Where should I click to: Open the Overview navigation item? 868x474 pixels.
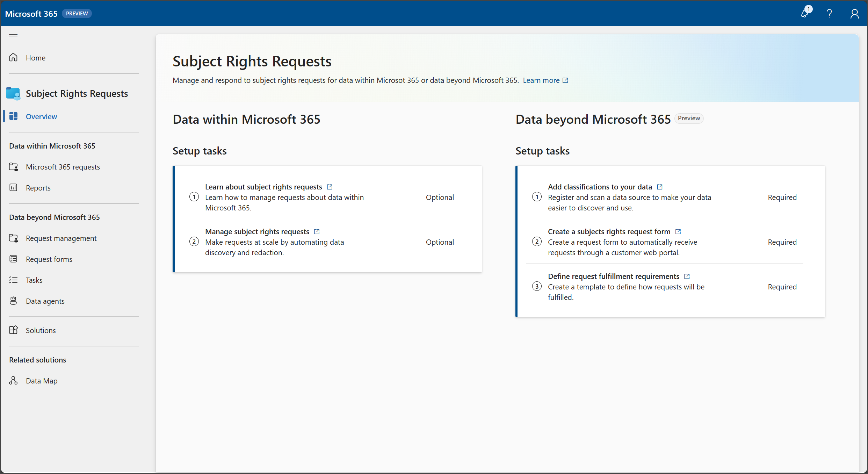[42, 116]
